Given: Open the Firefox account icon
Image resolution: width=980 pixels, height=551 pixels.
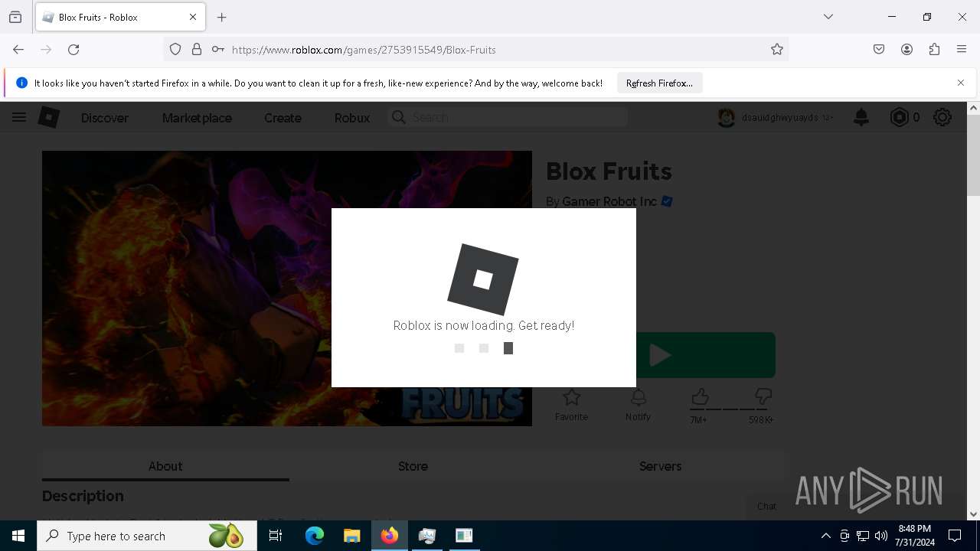Looking at the screenshot, I should point(906,49).
